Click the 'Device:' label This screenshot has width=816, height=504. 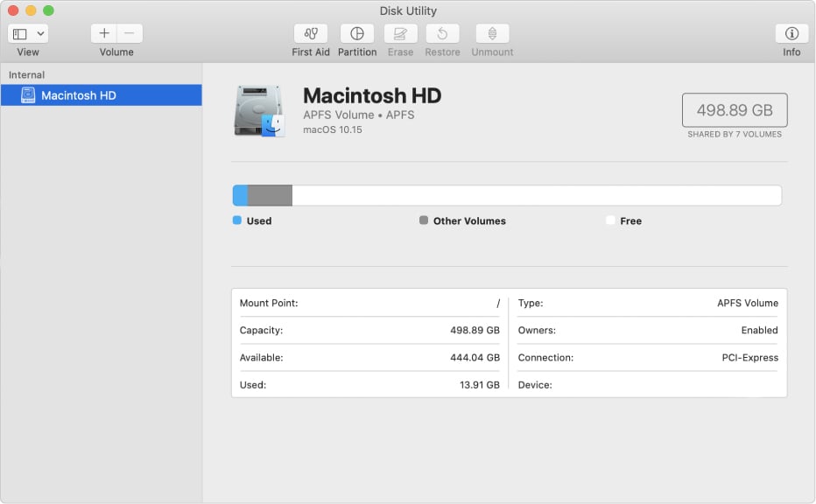tap(535, 385)
